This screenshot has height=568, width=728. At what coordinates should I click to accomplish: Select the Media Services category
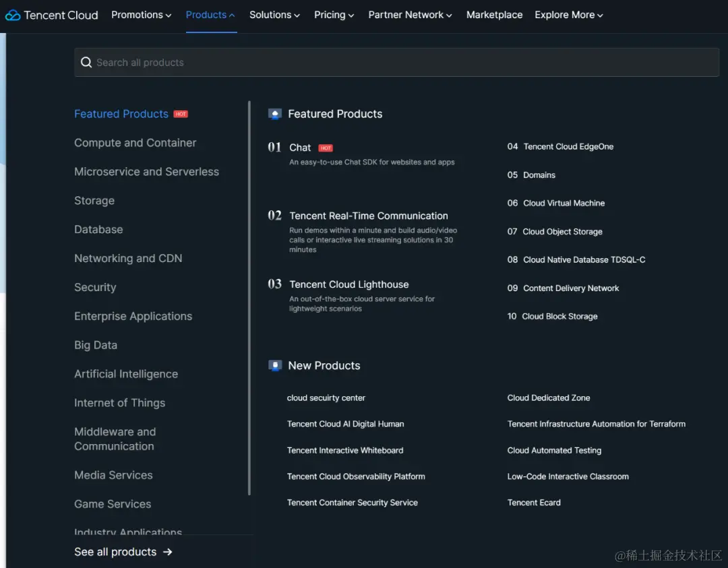(113, 475)
